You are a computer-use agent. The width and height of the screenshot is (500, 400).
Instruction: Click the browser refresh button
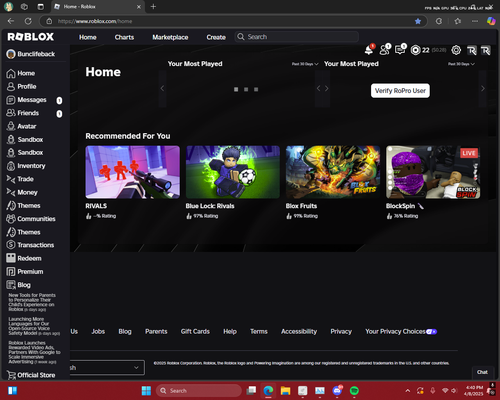point(28,21)
